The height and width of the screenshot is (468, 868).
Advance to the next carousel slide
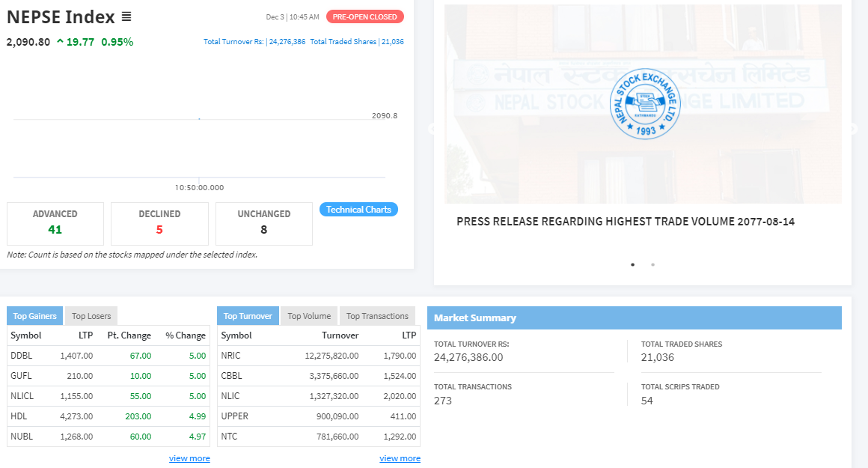click(853, 129)
